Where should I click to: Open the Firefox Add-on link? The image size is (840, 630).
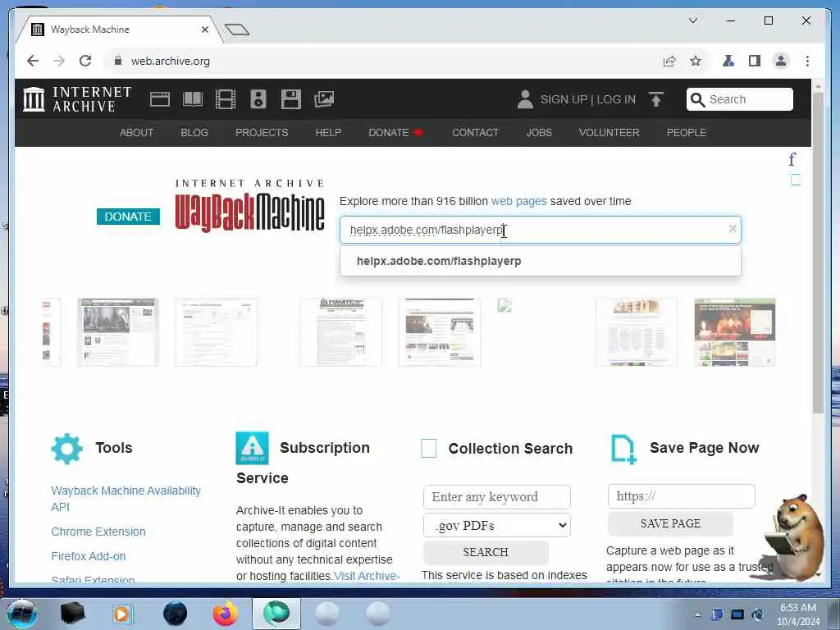(x=89, y=556)
